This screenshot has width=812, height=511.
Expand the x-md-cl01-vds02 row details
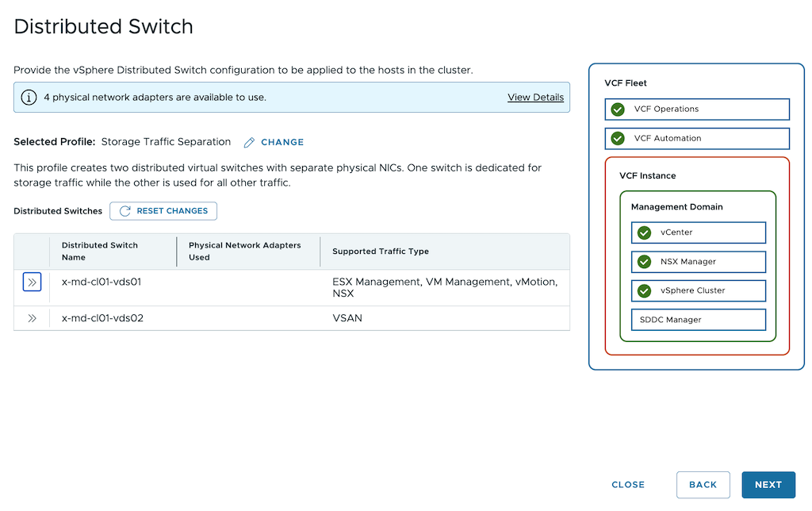tap(32, 318)
